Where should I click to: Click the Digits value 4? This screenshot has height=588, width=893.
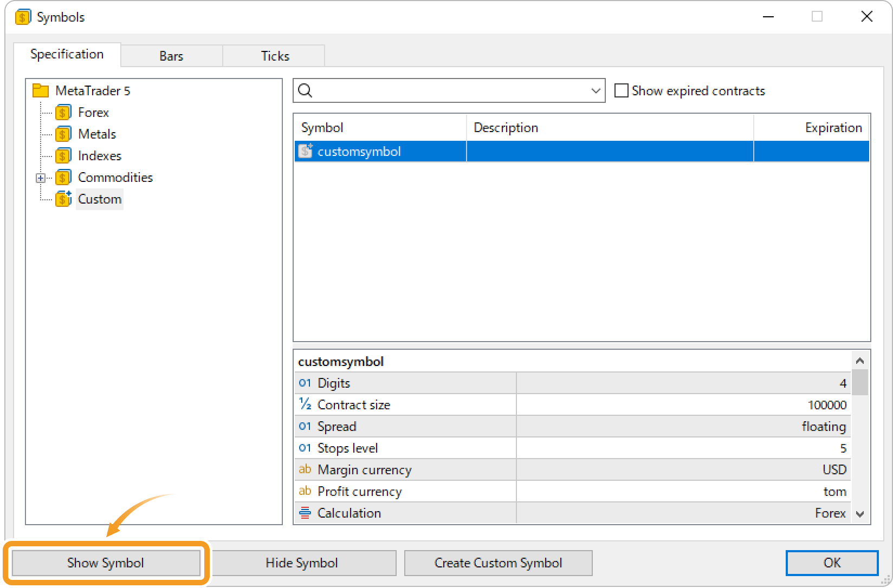click(x=843, y=383)
